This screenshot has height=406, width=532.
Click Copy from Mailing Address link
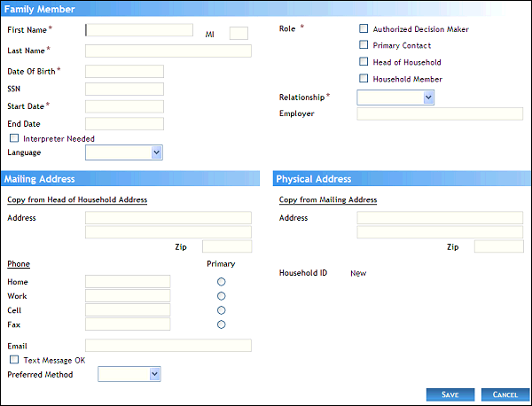click(x=327, y=200)
